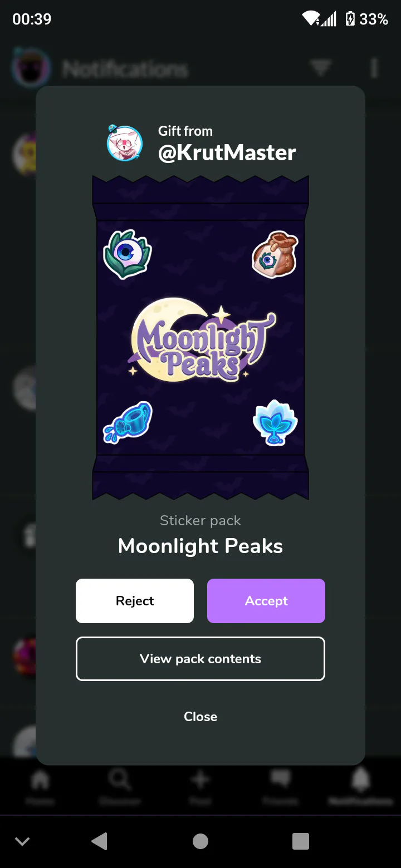The height and width of the screenshot is (868, 401).
Task: Open the Home tab
Action: [x=40, y=787]
